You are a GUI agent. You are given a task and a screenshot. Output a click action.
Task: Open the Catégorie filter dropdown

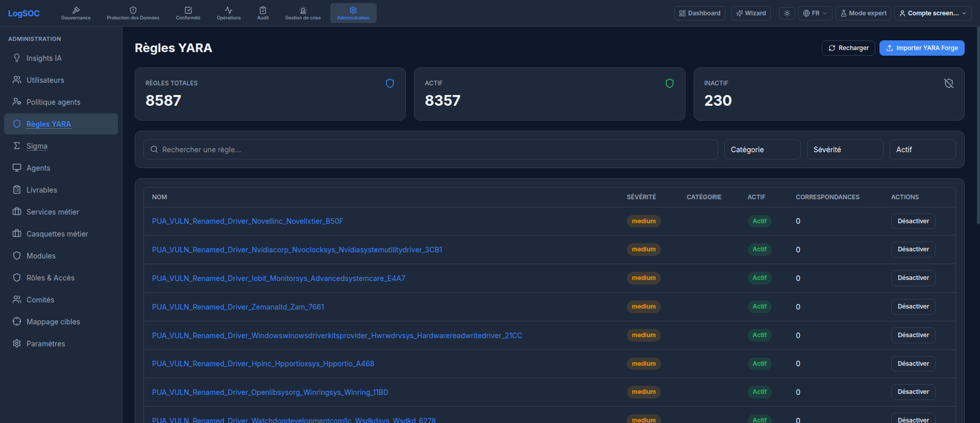pos(762,150)
